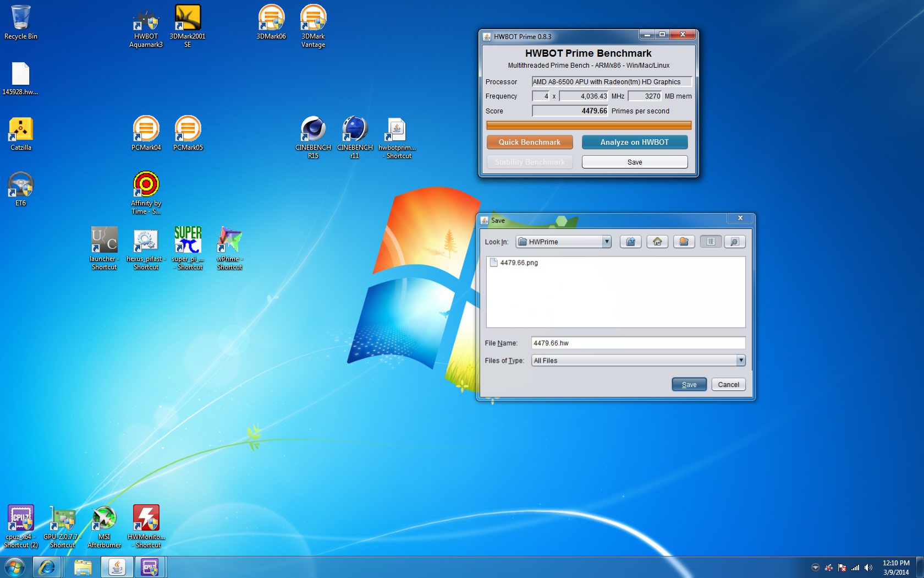Click the volume speaker tray icon
The width and height of the screenshot is (924, 578).
click(x=868, y=568)
